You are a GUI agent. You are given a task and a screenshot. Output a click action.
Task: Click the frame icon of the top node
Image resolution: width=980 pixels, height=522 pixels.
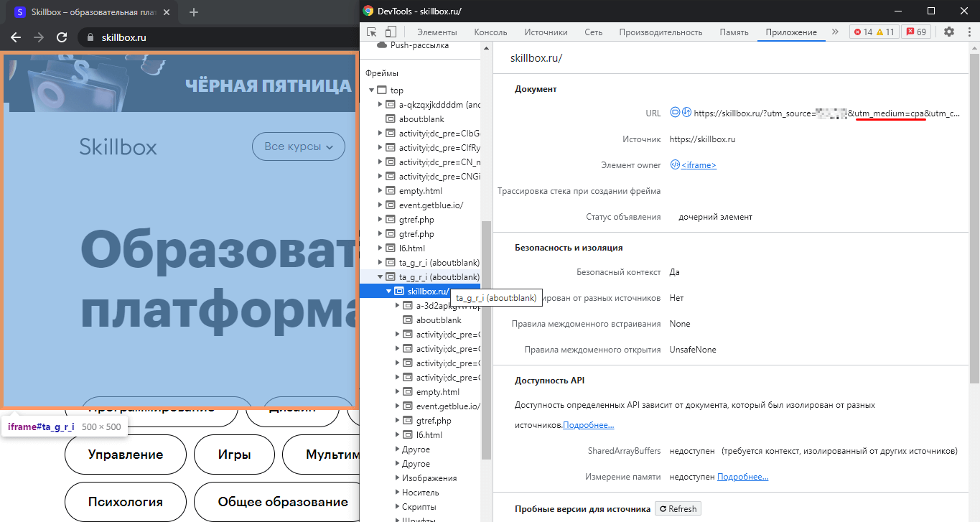(382, 90)
